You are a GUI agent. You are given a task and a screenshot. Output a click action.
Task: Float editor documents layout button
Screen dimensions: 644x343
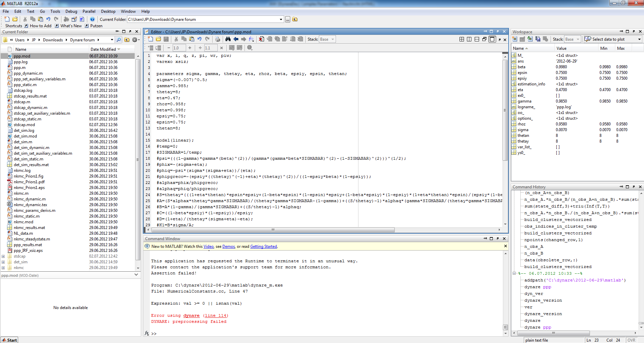[x=484, y=39]
